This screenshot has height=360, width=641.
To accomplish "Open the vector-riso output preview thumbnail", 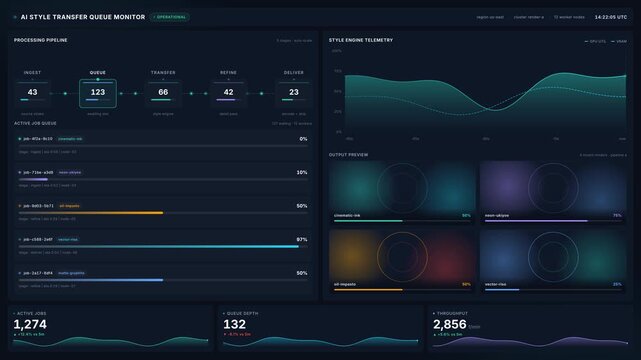I will click(553, 261).
